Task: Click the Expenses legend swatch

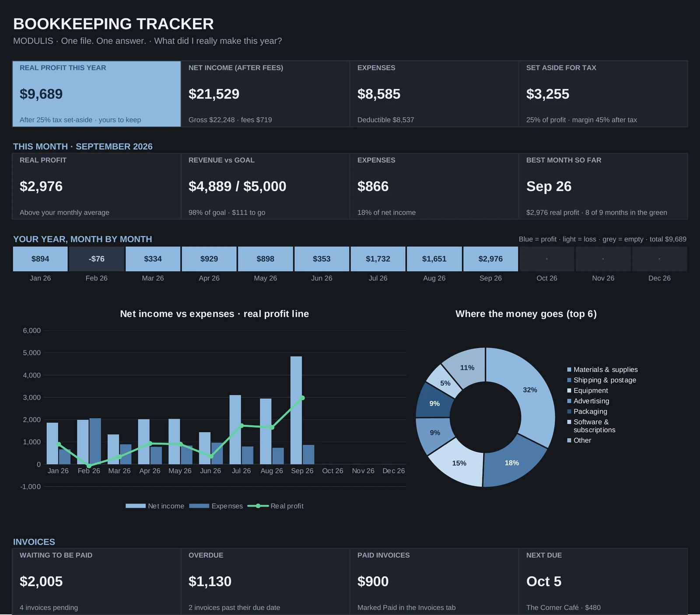Action: (199, 506)
